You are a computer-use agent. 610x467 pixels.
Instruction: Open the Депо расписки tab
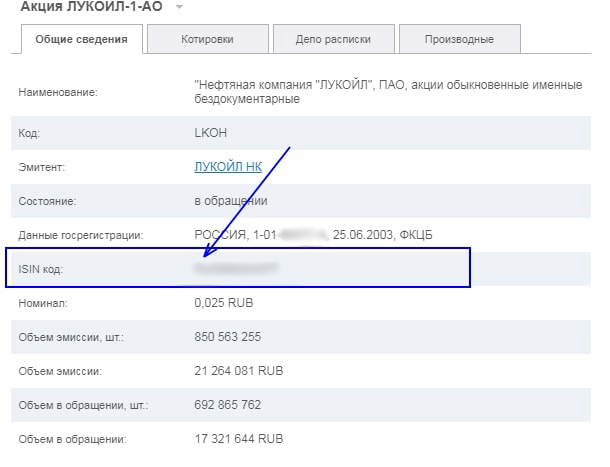click(333, 39)
